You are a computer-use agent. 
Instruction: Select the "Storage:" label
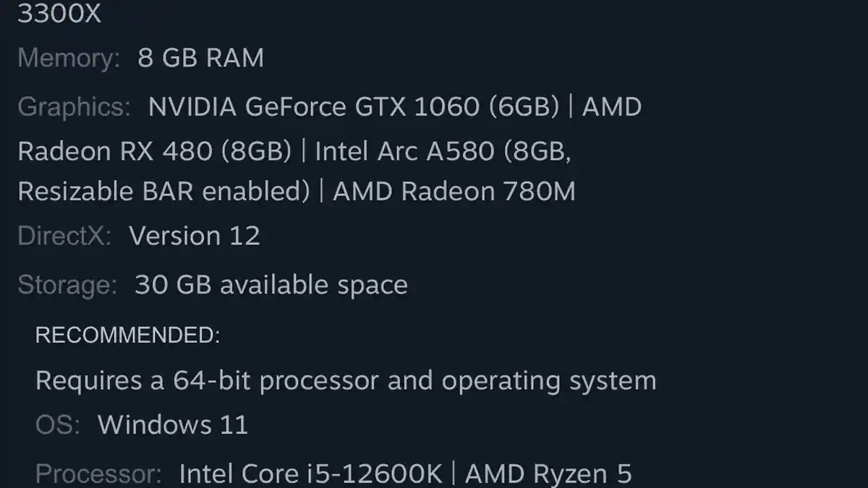point(67,285)
